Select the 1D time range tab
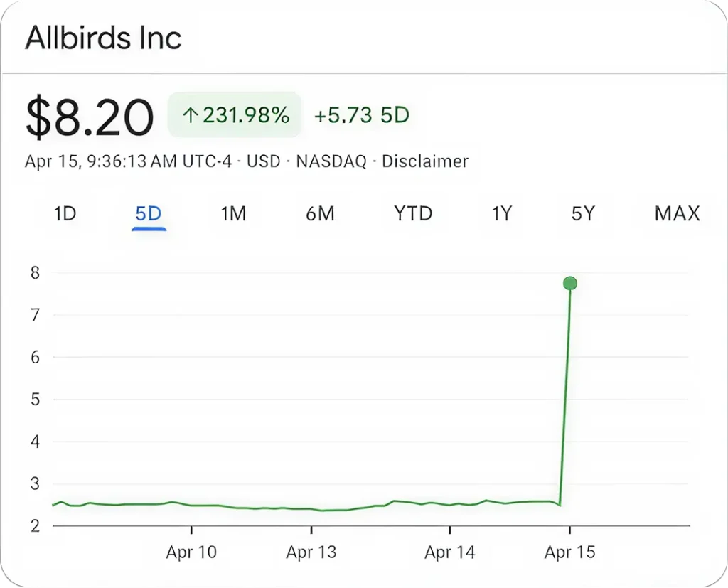Image resolution: width=728 pixels, height=588 pixels. 65,213
